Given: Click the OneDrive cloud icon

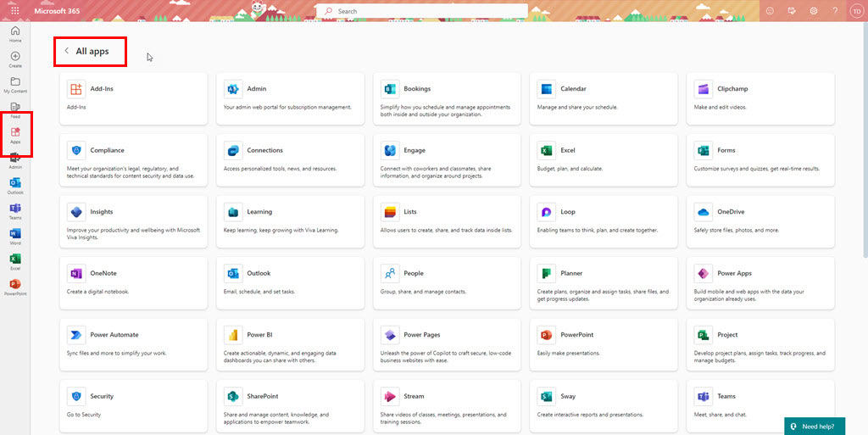Looking at the screenshot, I should (703, 211).
